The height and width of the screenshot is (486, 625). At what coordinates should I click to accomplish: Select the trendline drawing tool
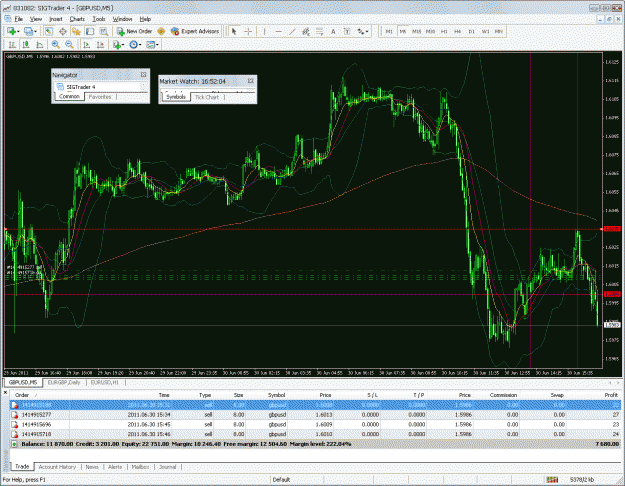(x=292, y=31)
